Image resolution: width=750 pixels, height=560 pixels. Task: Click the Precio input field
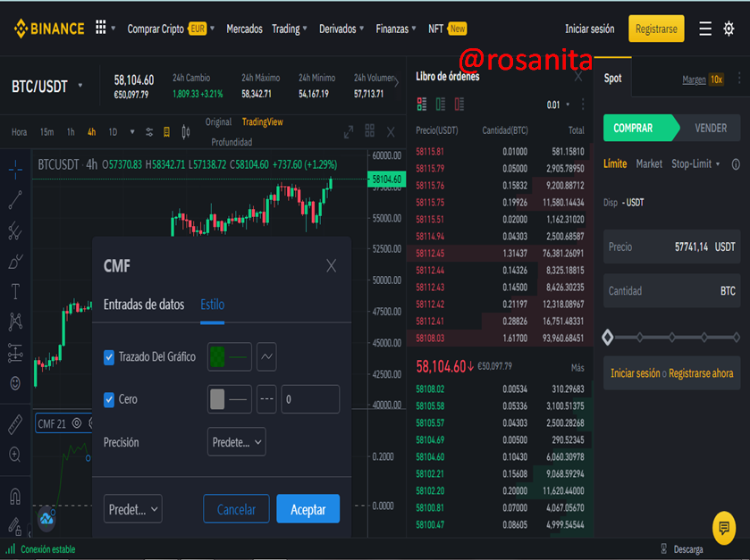pyautogui.click(x=671, y=247)
